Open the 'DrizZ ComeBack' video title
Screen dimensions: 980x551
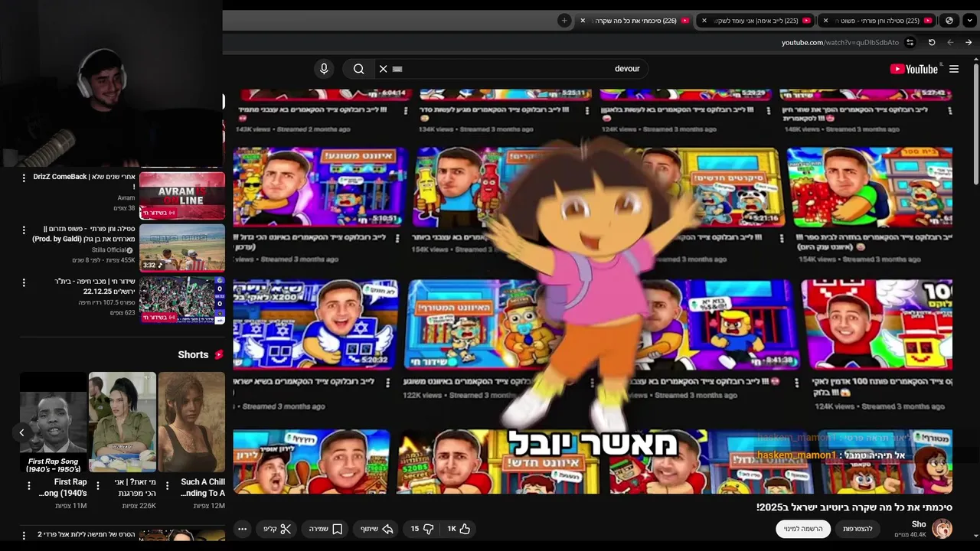[84, 181]
